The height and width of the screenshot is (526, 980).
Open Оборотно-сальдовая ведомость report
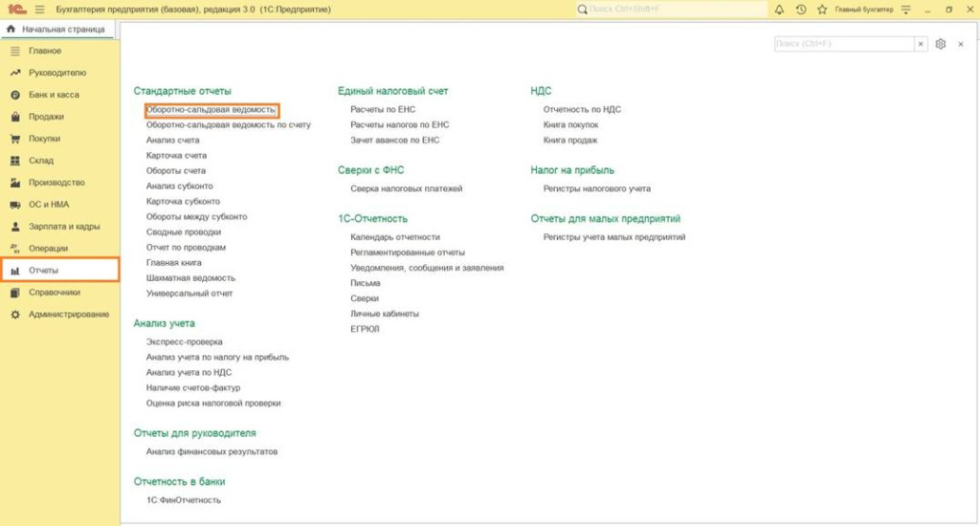(211, 110)
